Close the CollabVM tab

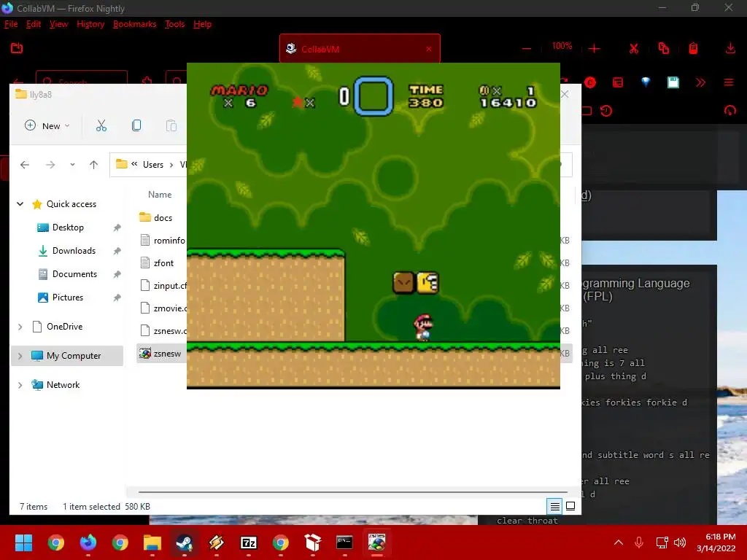point(429,49)
